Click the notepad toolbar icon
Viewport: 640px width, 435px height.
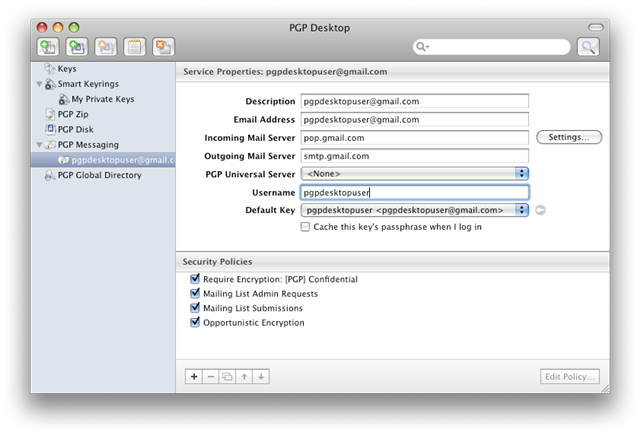(x=134, y=47)
